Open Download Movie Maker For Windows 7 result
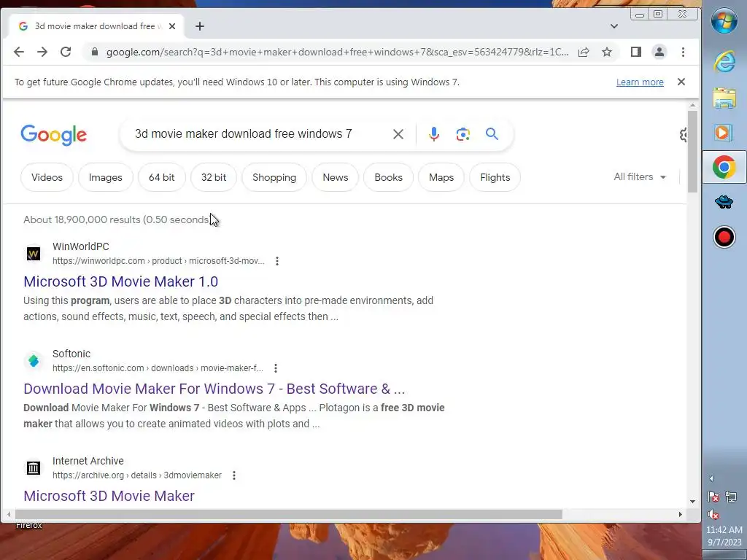This screenshot has height=560, width=747. click(214, 389)
